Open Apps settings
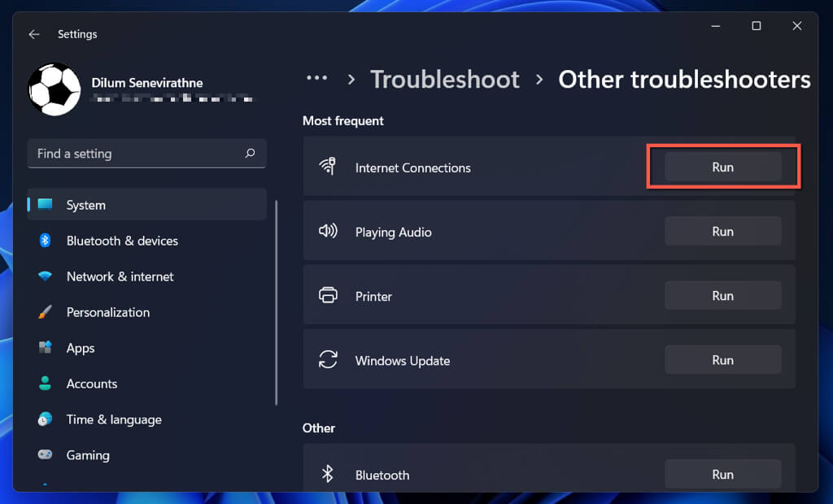The height and width of the screenshot is (504, 833). pos(147,348)
